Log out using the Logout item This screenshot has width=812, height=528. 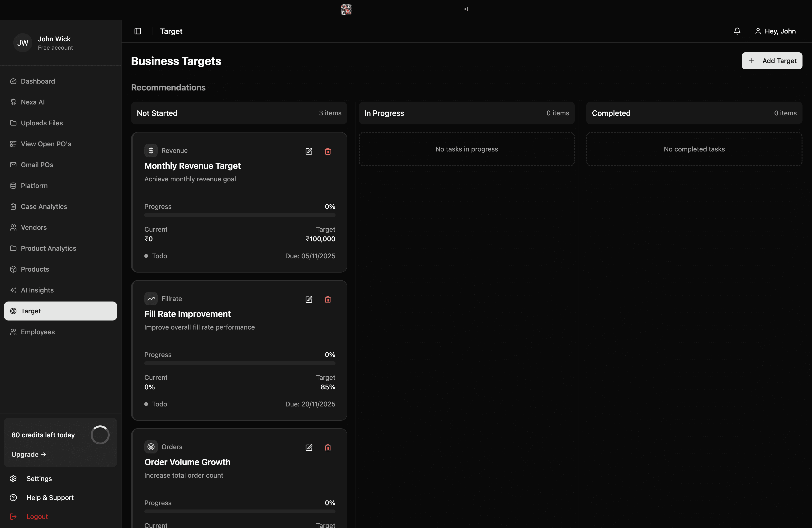click(37, 516)
